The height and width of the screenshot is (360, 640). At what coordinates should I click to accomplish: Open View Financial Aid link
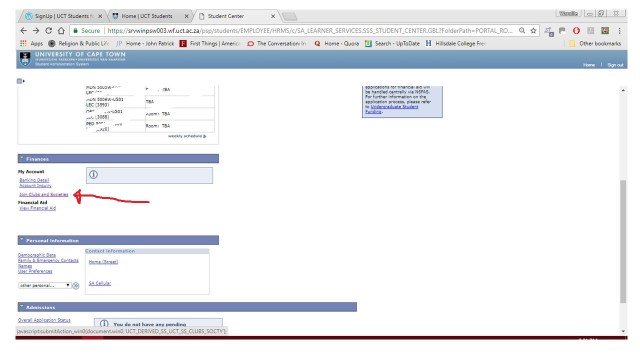click(x=38, y=208)
